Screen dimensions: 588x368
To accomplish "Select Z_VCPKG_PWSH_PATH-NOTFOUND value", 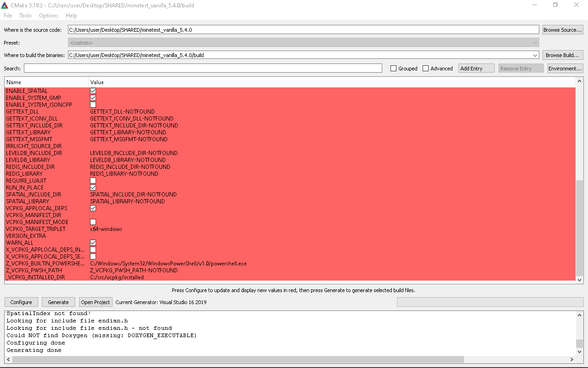I will [x=134, y=270].
